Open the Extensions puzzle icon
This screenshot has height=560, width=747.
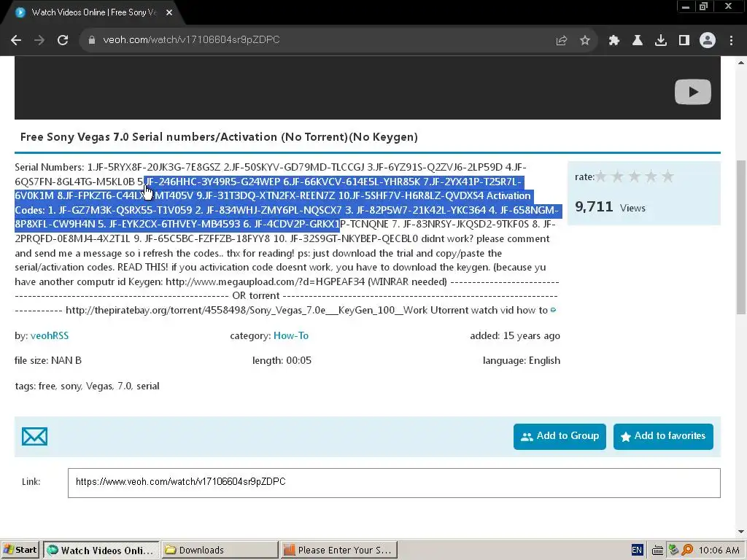(x=614, y=41)
